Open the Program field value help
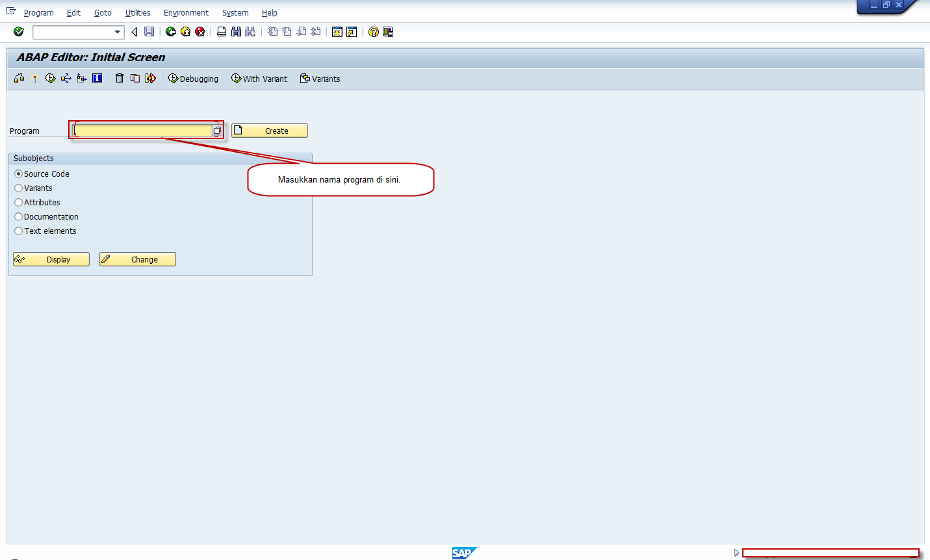Viewport: 930px width, 560px height. click(217, 130)
